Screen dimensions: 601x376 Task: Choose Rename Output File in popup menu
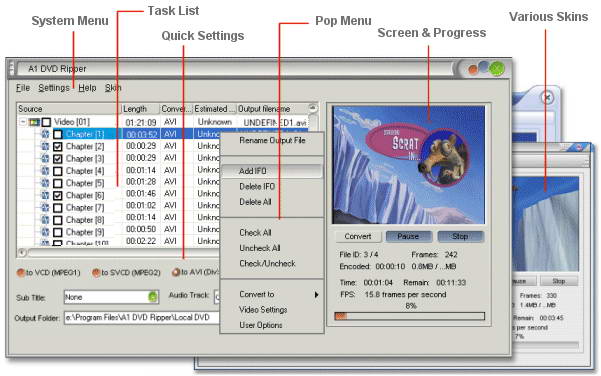pos(272,141)
